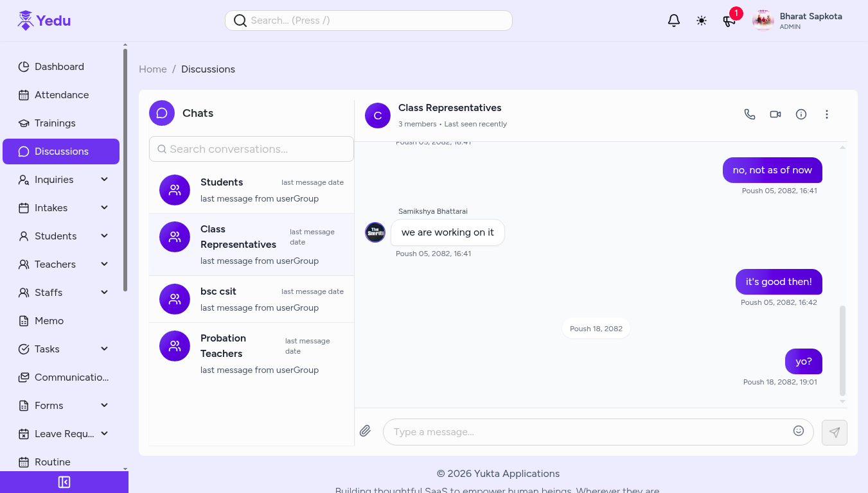
Task: Open the feedback icon with the red badge
Action: [729, 21]
